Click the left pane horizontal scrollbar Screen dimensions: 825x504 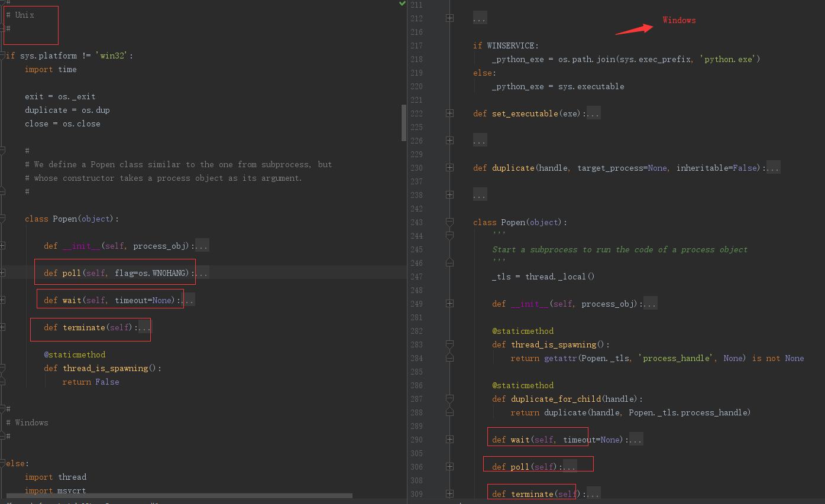click(177, 496)
